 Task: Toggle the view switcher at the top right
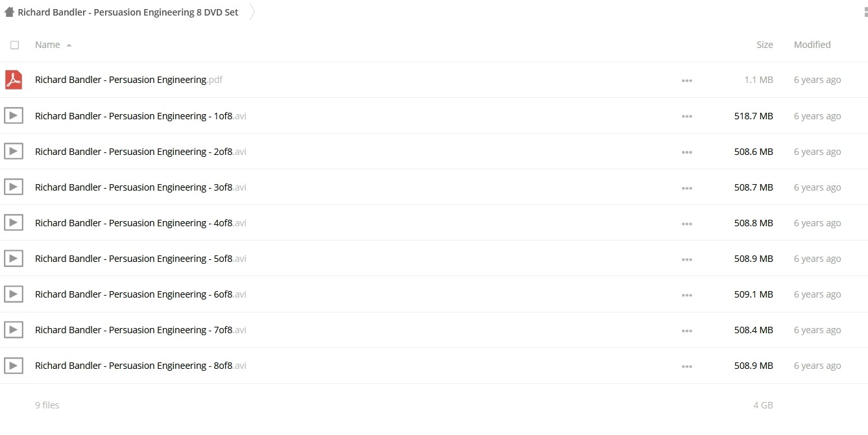865,12
